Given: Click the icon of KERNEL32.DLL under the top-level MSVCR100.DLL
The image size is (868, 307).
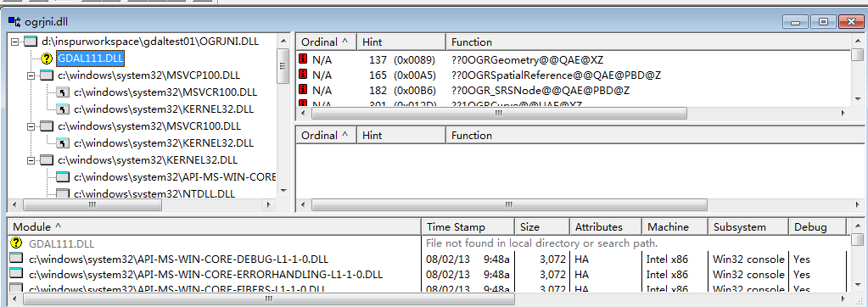Looking at the screenshot, I should pos(63,143).
